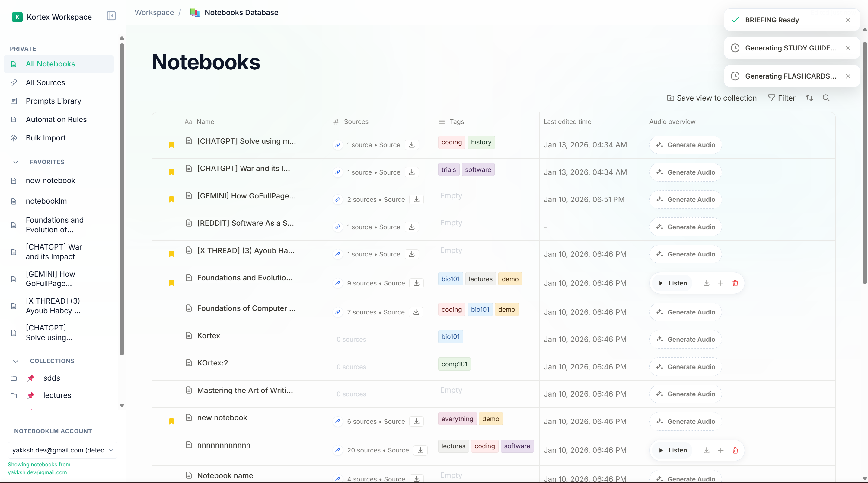Open the Filter options
The width and height of the screenshot is (868, 483).
pyautogui.click(x=781, y=98)
